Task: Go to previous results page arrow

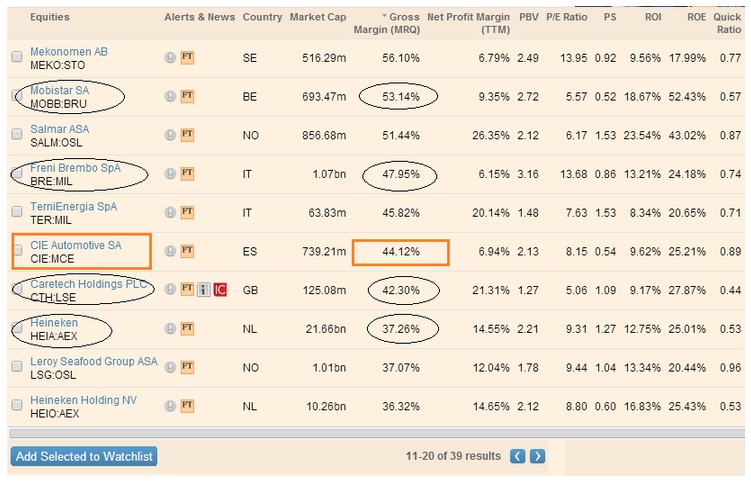Action: pos(517,456)
